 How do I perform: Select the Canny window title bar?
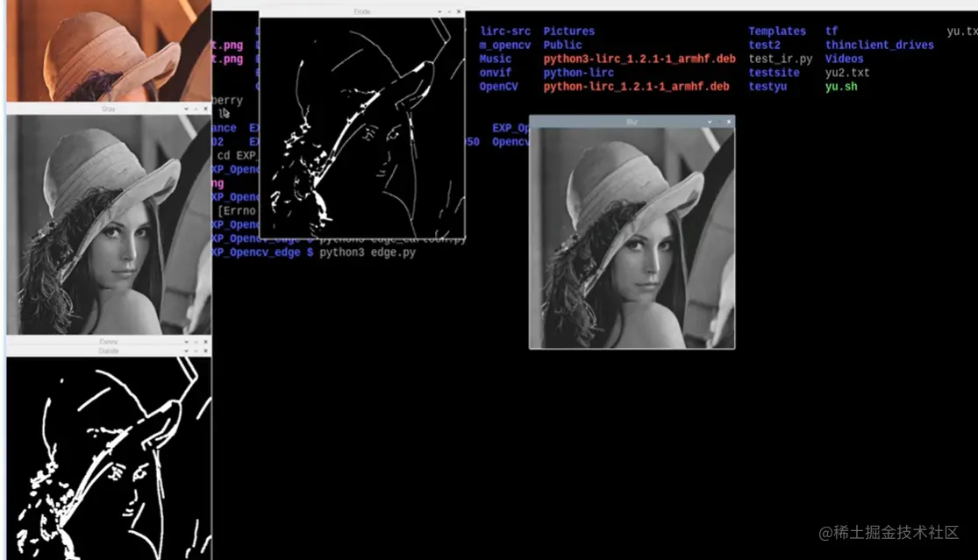click(x=109, y=342)
